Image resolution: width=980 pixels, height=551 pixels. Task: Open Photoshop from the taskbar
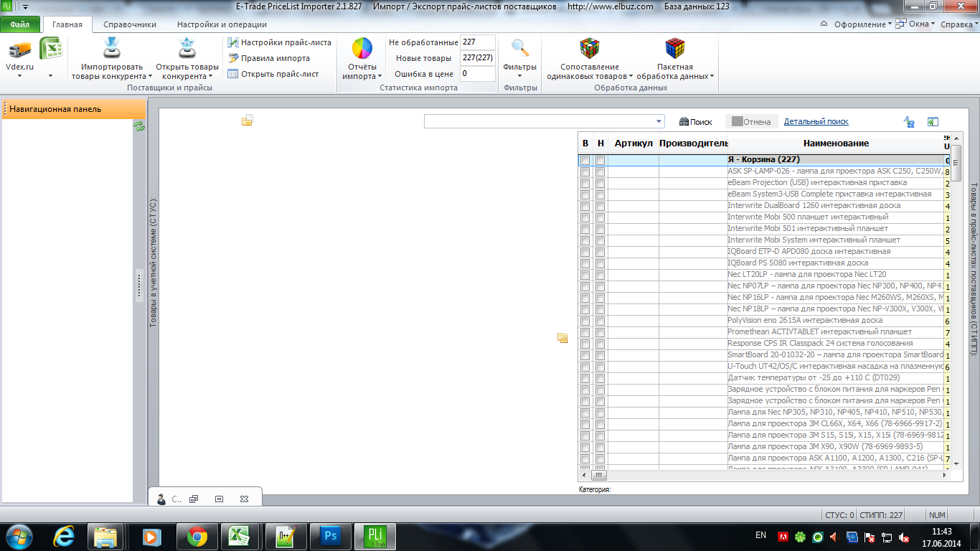[331, 536]
